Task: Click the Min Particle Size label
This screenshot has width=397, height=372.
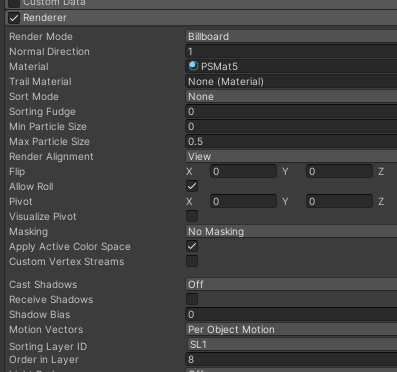Action: [x=48, y=126]
